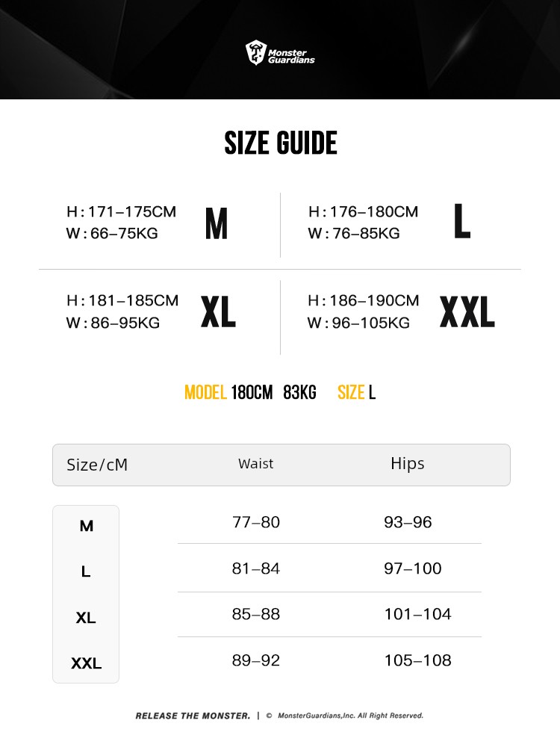Click the H:181–185CM height text
560x747 pixels.
(x=122, y=300)
